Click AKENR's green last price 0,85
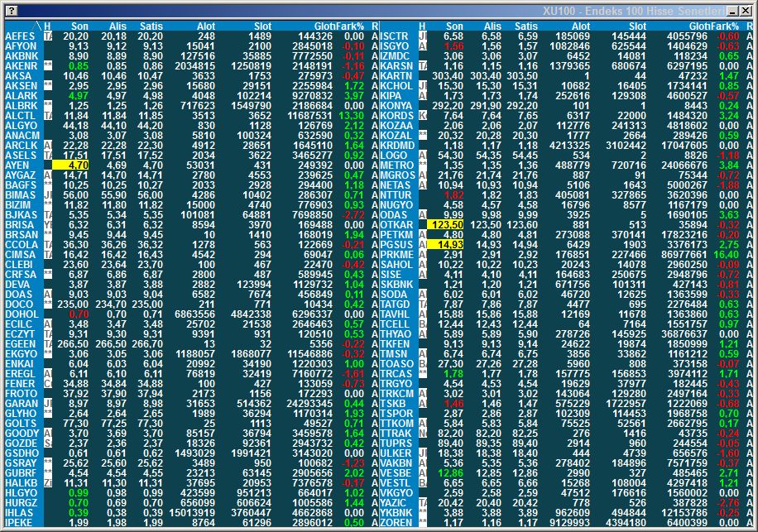758x532 pixels. [x=79, y=66]
